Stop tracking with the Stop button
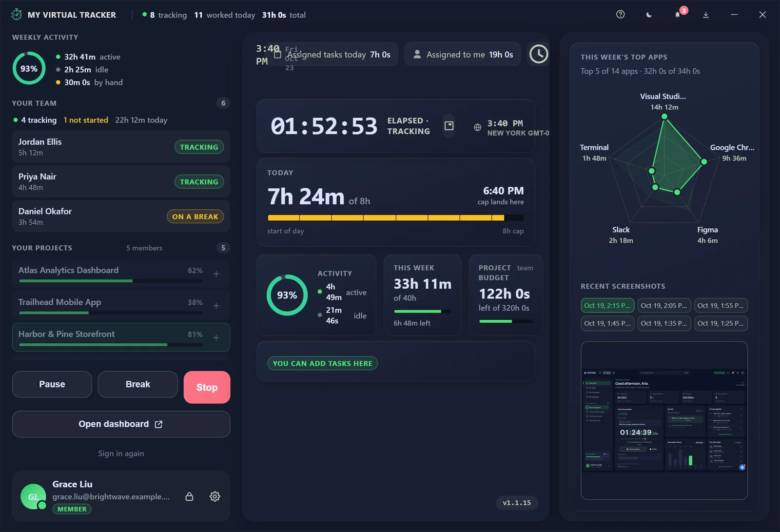Screen dimensions: 780x532 click(207, 387)
